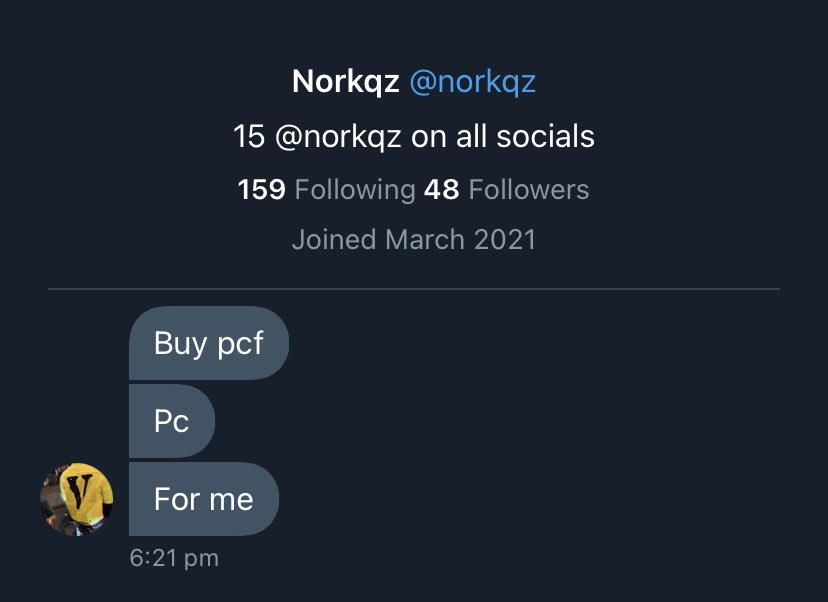Click the 6:21 pm message timestamp
The image size is (828, 602).
pos(174,557)
